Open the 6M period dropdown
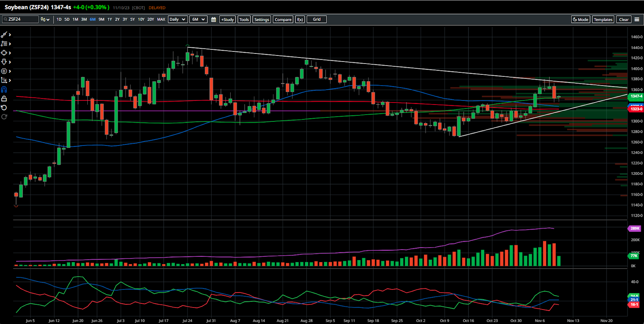 tap(198, 19)
